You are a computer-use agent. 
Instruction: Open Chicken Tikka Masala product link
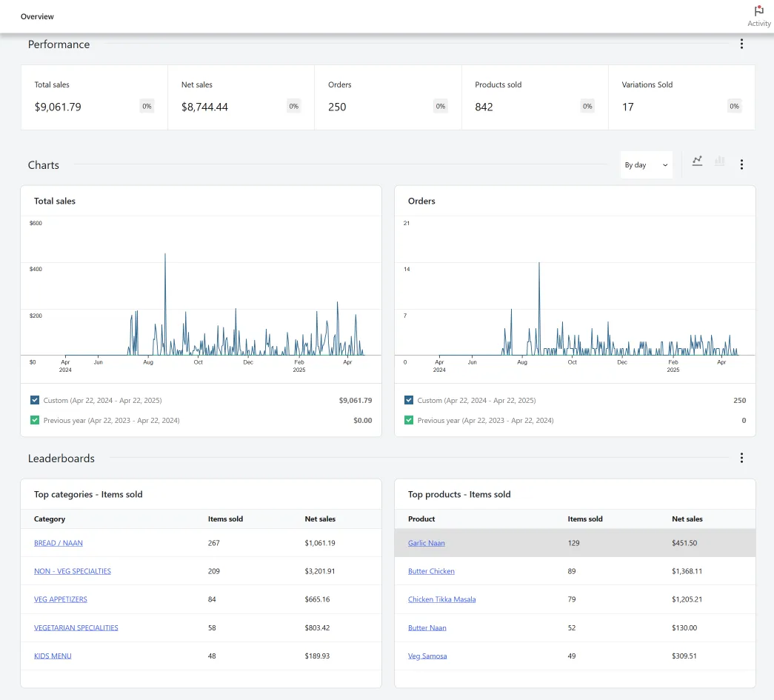tap(441, 599)
